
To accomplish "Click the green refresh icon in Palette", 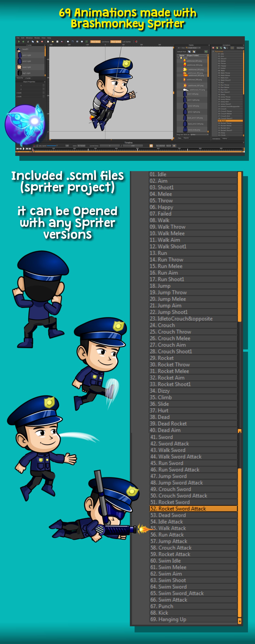I will click(206, 52).
